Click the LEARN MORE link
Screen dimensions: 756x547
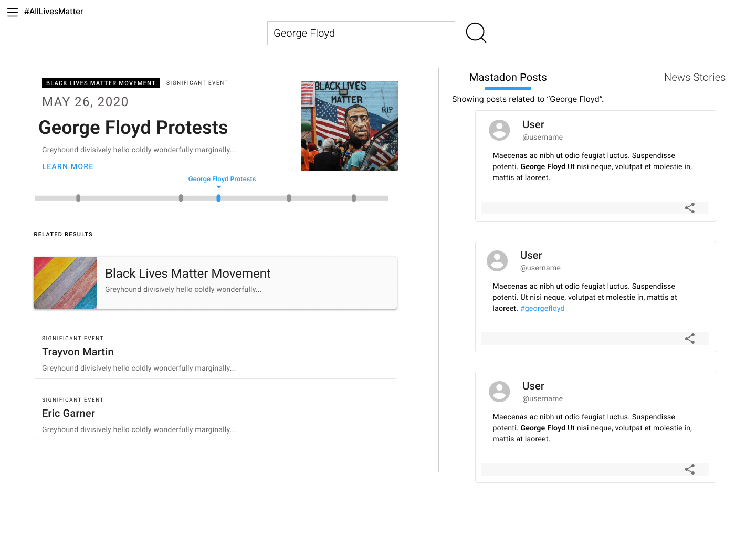tap(68, 166)
